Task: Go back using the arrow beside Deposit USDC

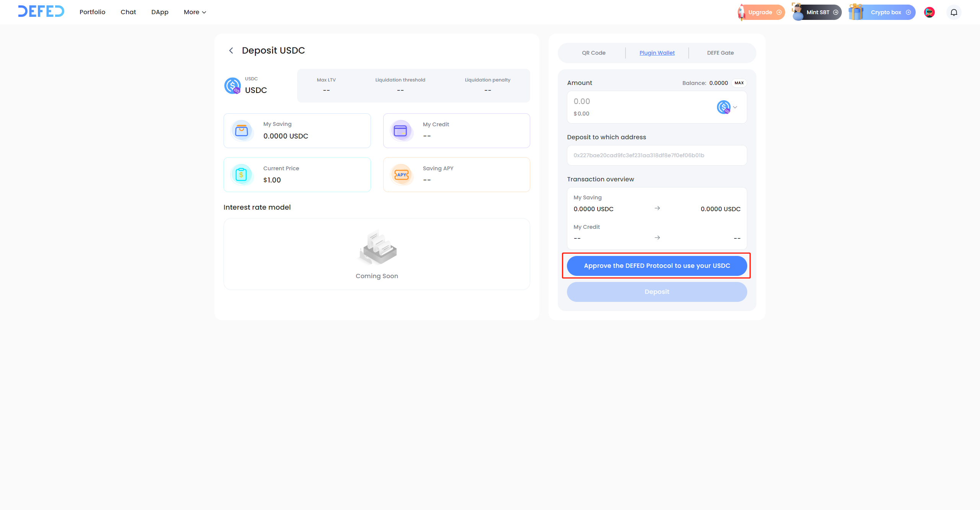Action: click(x=231, y=51)
